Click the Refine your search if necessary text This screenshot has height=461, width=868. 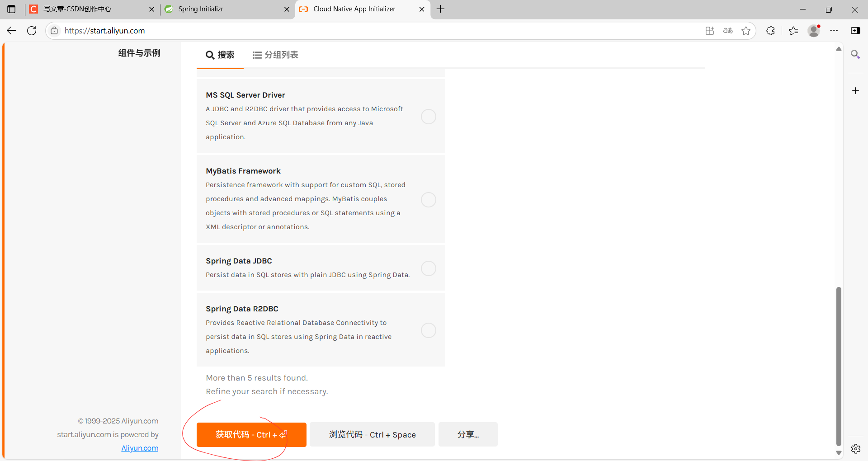[x=267, y=391]
